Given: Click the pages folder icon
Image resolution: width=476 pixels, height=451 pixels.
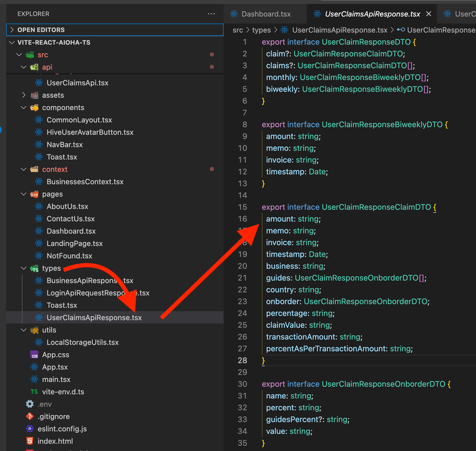Looking at the screenshot, I should (34, 195).
